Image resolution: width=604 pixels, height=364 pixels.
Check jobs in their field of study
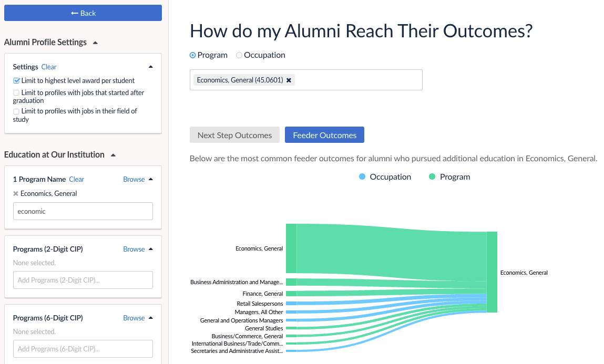(16, 111)
